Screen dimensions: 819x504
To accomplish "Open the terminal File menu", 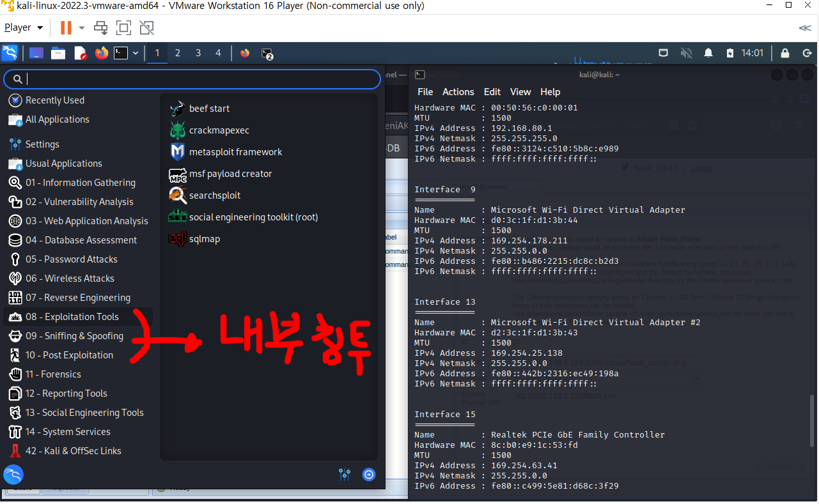I will pyautogui.click(x=425, y=92).
